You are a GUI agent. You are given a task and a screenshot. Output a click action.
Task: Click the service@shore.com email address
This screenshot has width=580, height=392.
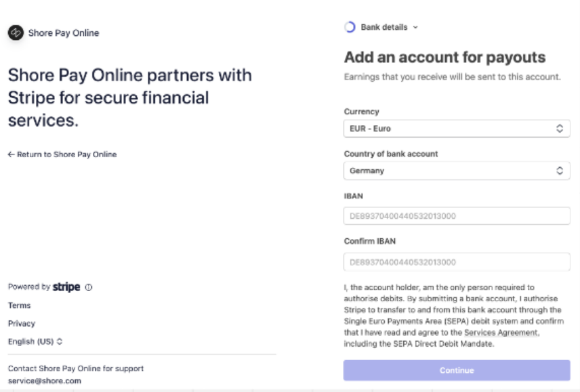coord(45,380)
